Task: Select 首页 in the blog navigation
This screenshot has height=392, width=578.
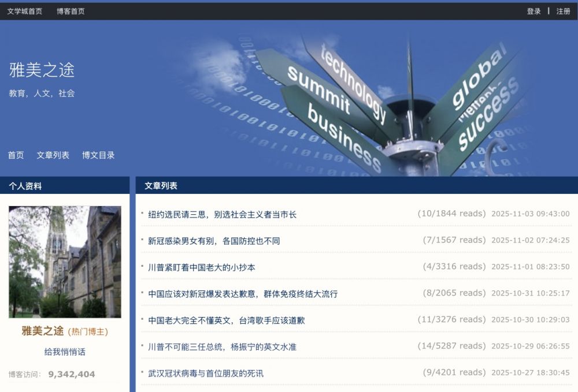Action: [16, 155]
